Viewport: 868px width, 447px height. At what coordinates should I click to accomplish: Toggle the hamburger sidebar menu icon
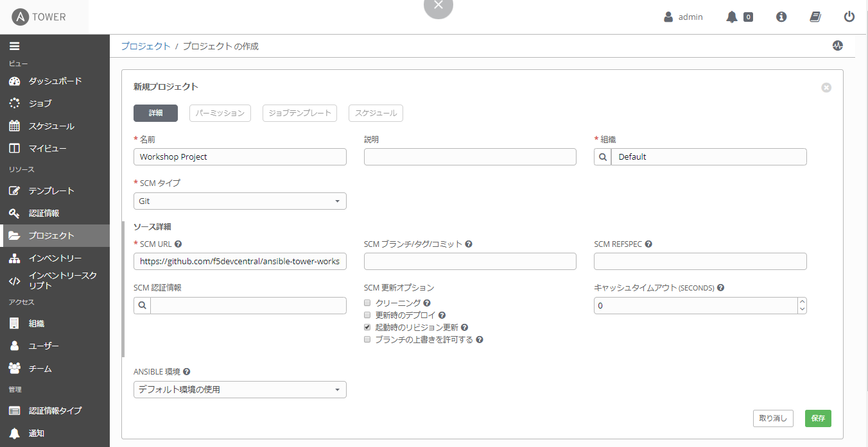(x=14, y=46)
